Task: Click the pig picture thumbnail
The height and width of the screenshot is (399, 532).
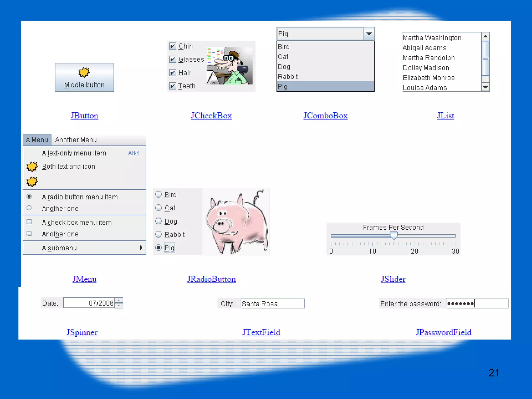Action: (236, 222)
